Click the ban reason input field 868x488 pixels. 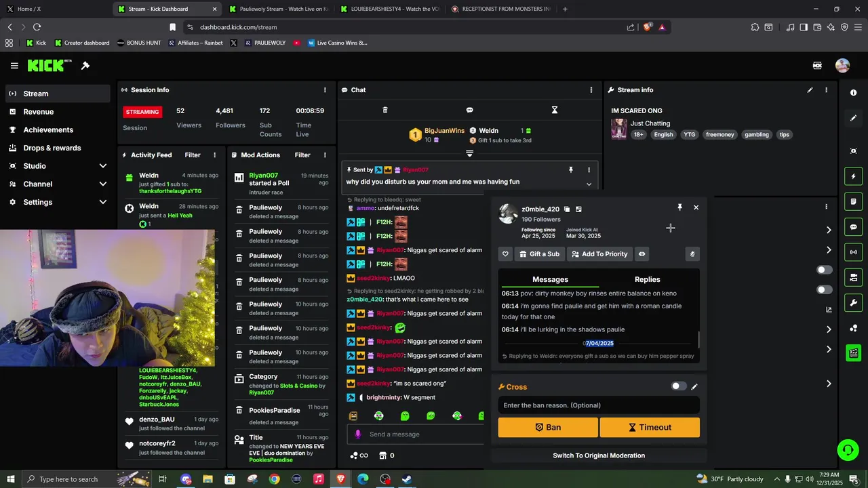tap(599, 405)
